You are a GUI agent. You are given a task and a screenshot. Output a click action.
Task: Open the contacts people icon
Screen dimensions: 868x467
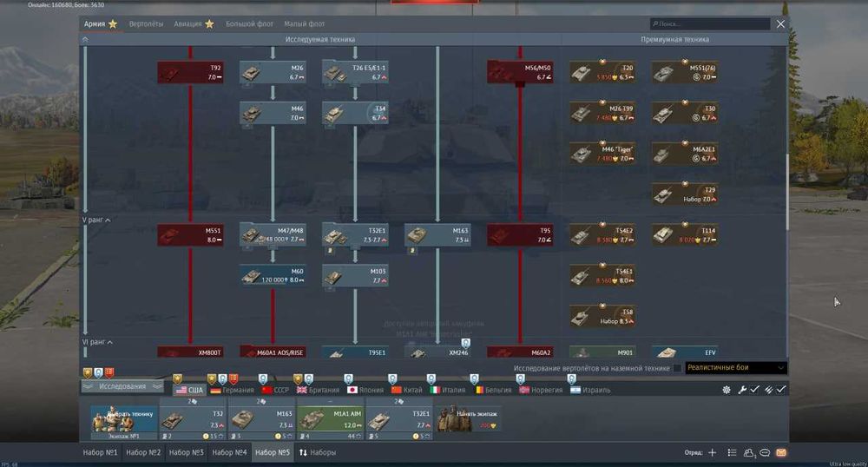tap(749, 452)
